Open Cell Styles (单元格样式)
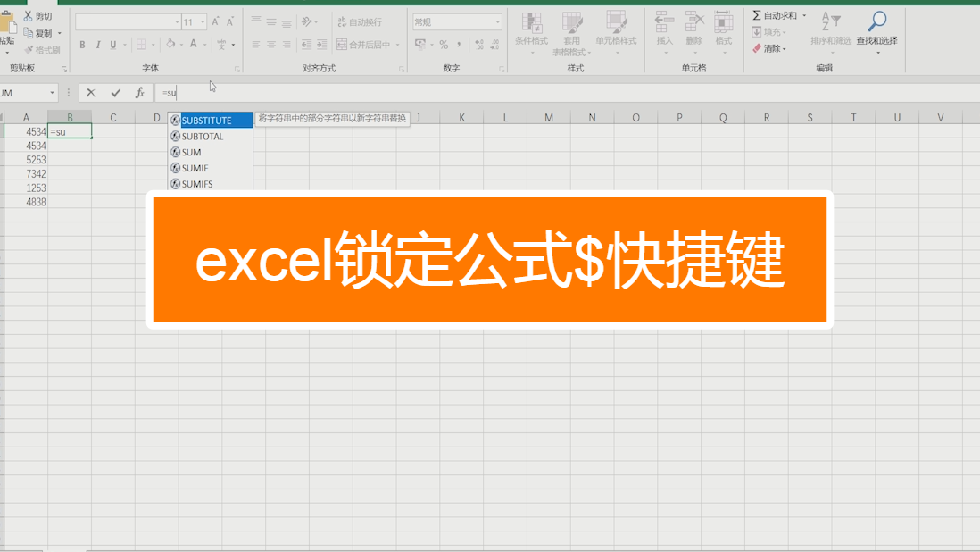Viewport: 980px width, 552px height. pos(616,31)
